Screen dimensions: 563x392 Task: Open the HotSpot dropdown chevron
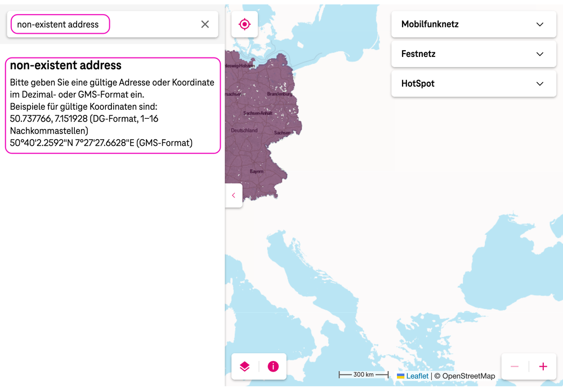coord(540,83)
